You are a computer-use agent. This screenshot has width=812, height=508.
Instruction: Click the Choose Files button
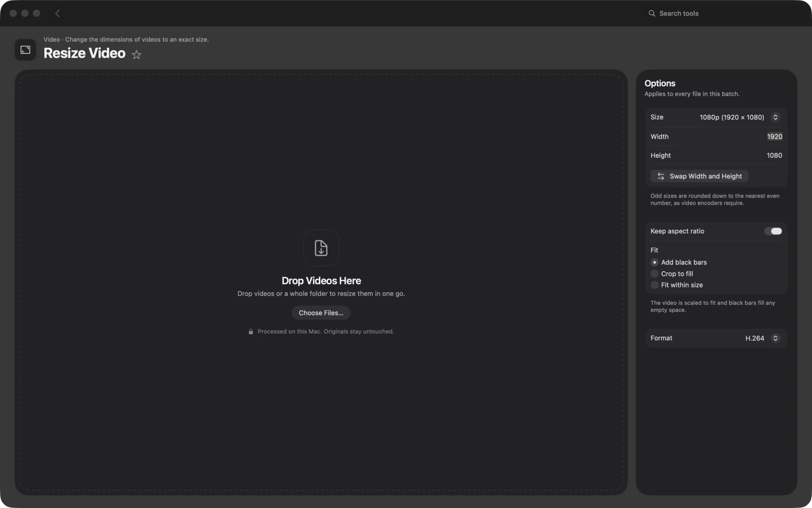pos(321,313)
